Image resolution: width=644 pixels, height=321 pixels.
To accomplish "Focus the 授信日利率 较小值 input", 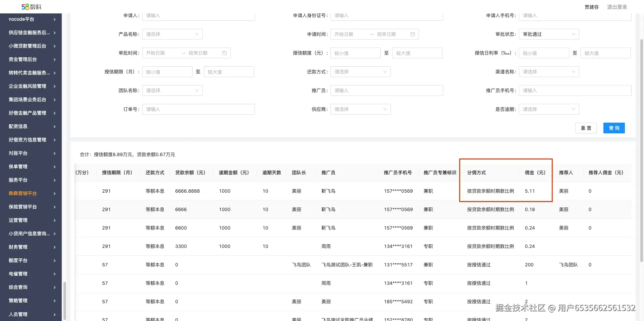I will tap(544, 53).
